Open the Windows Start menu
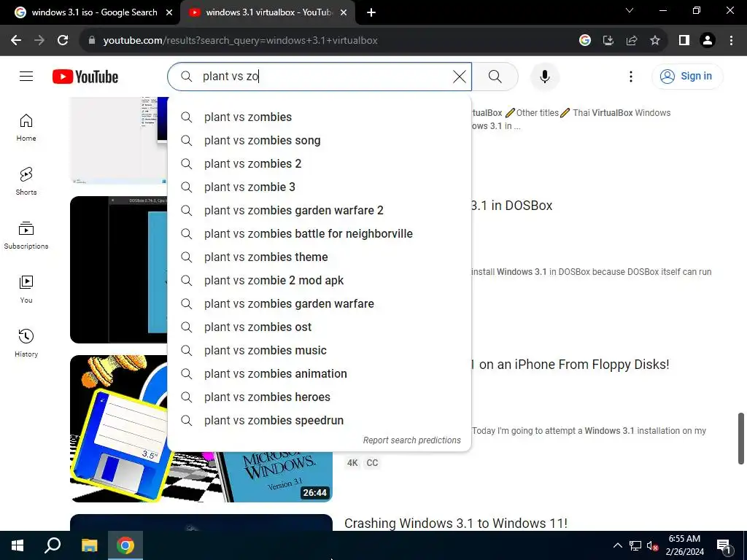Image resolution: width=747 pixels, height=560 pixels. (x=18, y=545)
